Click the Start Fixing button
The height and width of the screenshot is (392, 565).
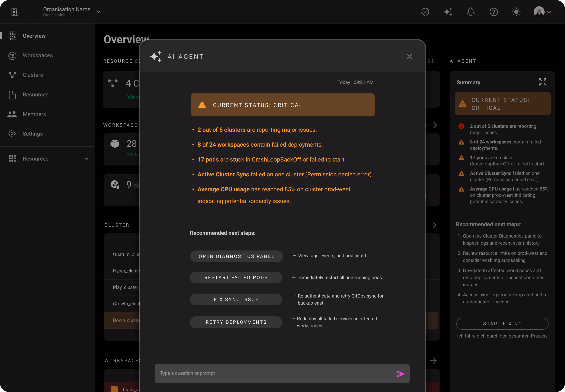pyautogui.click(x=502, y=324)
